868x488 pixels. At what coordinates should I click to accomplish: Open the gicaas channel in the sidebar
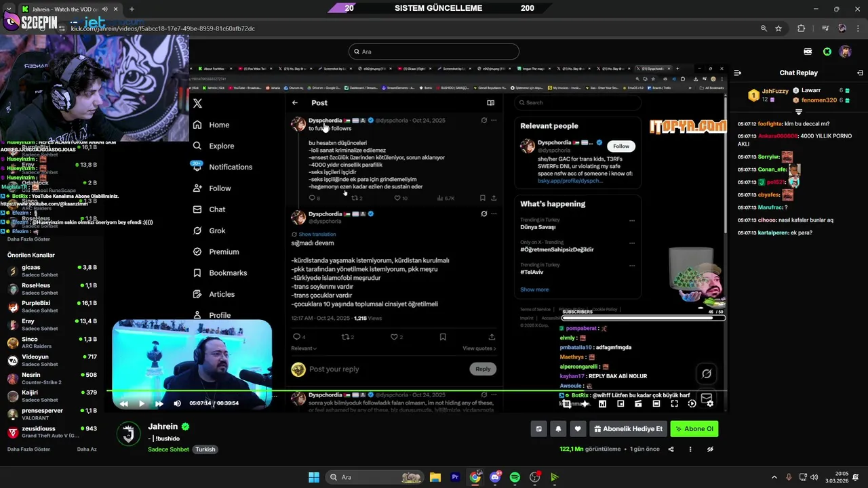[52, 271]
